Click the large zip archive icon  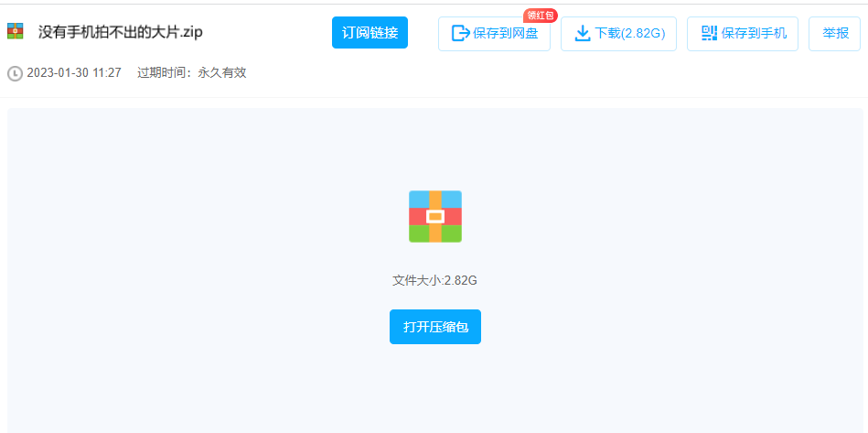tap(435, 216)
